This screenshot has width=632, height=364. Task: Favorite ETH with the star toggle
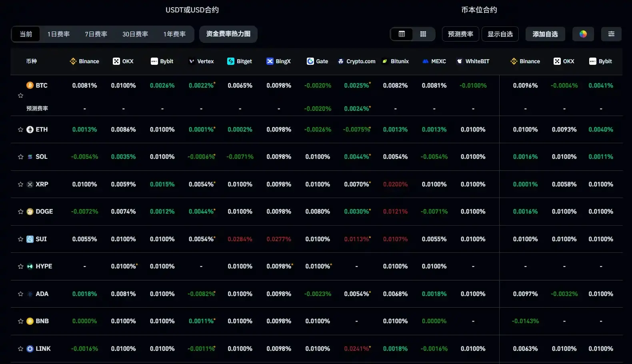click(21, 130)
